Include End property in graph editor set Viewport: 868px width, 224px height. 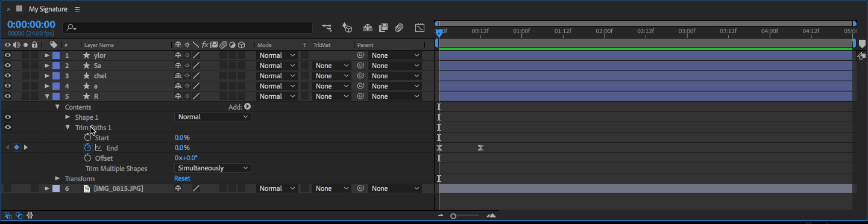pos(98,148)
